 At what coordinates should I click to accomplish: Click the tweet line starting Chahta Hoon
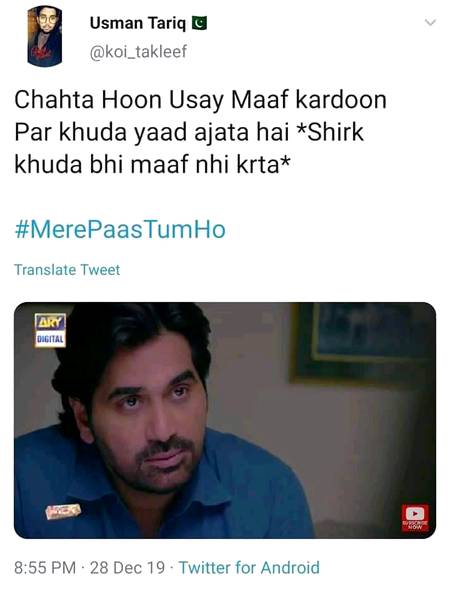click(201, 100)
